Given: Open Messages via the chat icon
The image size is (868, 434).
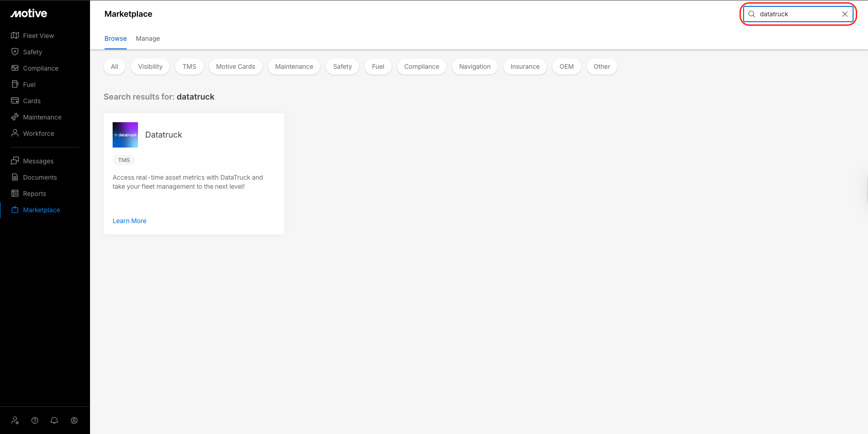Looking at the screenshot, I should (15, 161).
